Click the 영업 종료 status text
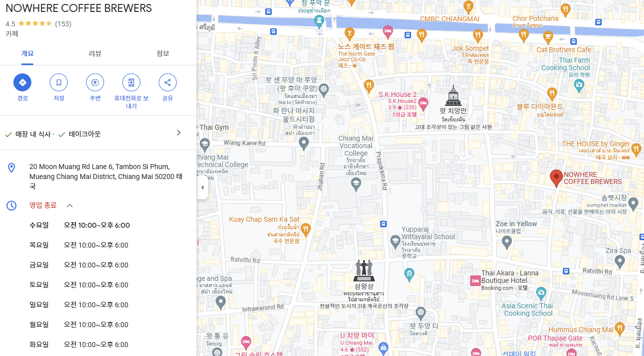 (x=43, y=205)
